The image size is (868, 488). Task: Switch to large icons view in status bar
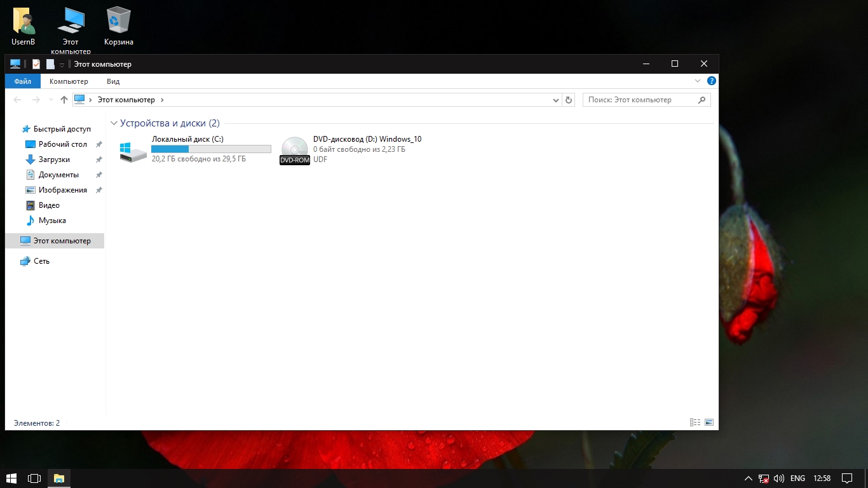(709, 423)
